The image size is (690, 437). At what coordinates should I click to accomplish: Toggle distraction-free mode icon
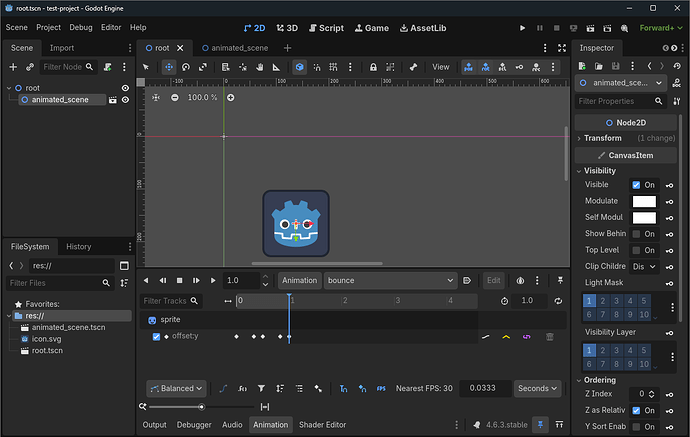[x=562, y=48]
